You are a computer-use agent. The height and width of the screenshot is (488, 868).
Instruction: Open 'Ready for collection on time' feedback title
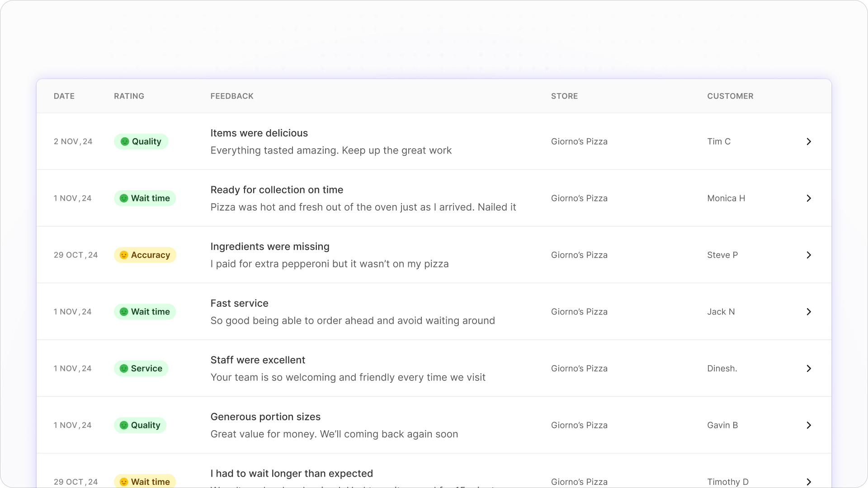[x=277, y=190]
